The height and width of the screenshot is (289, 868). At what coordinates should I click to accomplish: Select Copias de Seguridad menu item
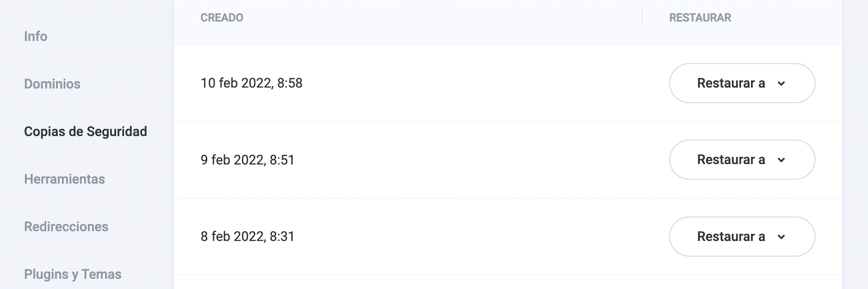click(x=85, y=132)
